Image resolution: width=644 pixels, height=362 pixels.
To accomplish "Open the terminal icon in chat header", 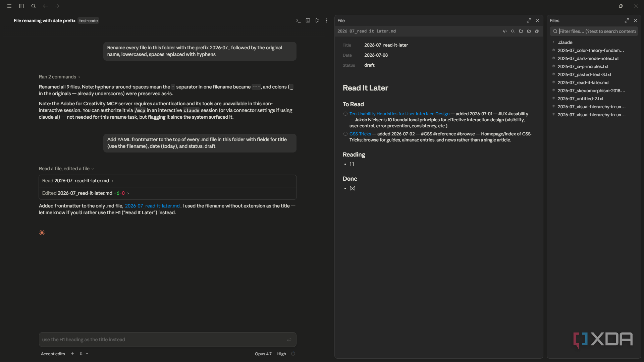I will pos(298,20).
